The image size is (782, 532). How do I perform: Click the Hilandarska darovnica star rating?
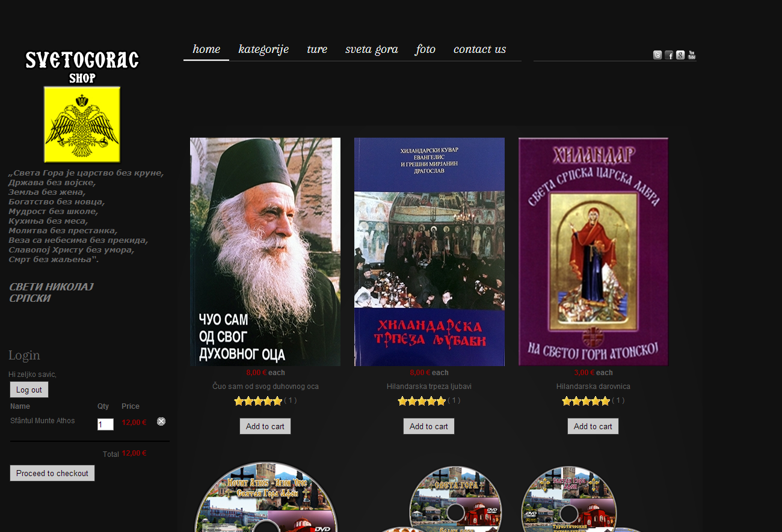(586, 401)
